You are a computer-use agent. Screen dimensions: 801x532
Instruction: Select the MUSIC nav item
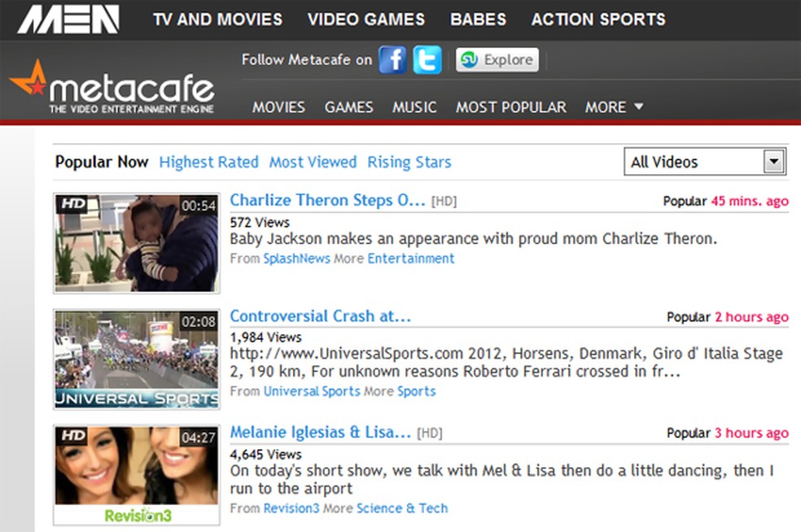pos(414,107)
